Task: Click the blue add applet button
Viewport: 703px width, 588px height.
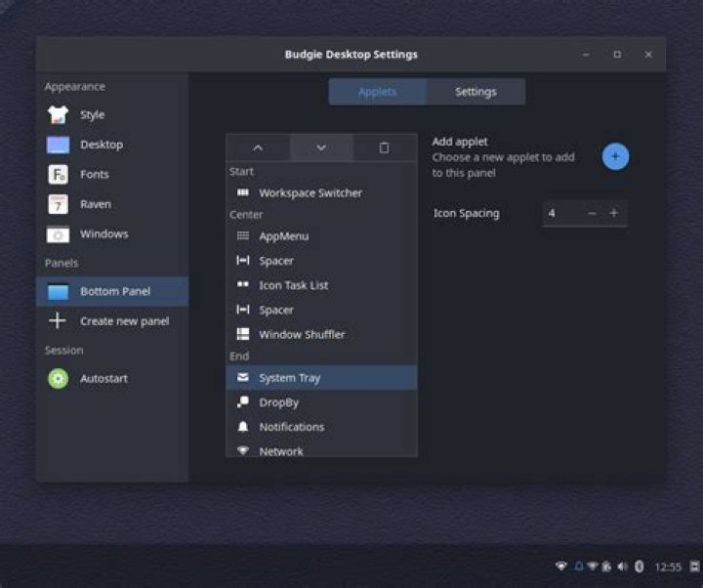Action: click(x=615, y=156)
